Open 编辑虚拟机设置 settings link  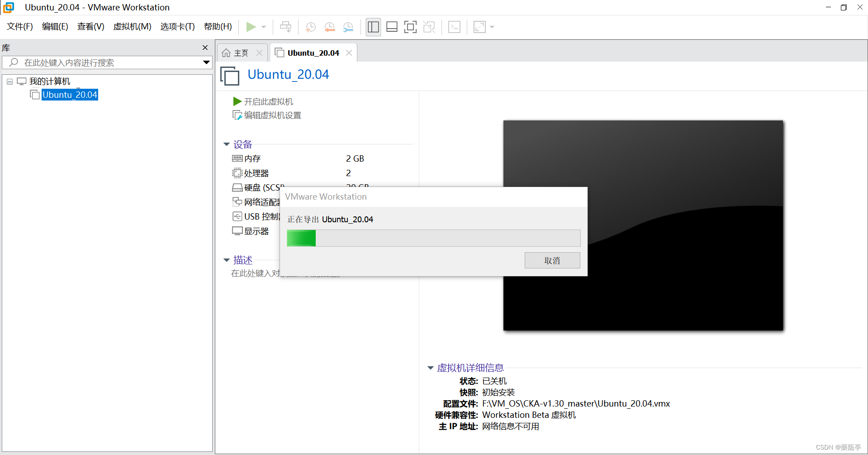(271, 115)
